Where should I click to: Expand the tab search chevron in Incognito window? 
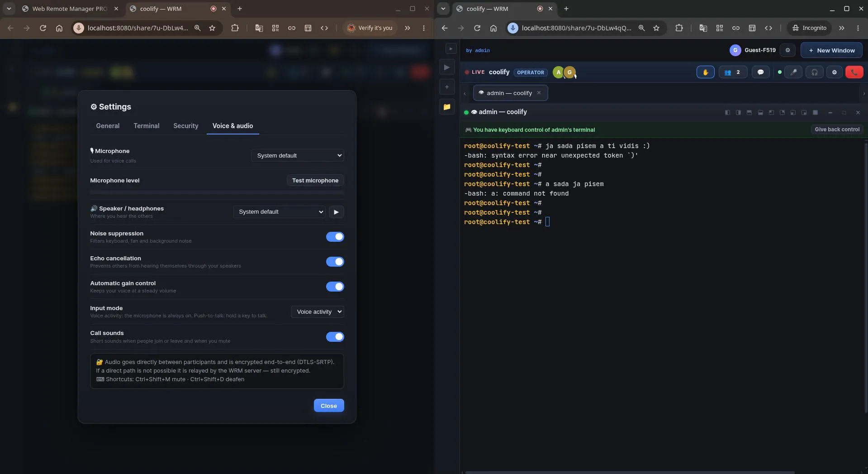[443, 9]
